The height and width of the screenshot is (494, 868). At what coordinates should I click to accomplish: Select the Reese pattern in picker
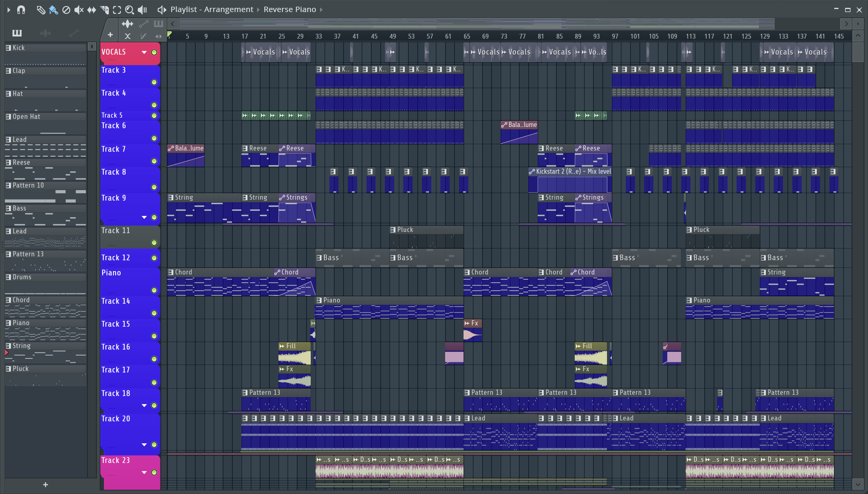coord(46,169)
